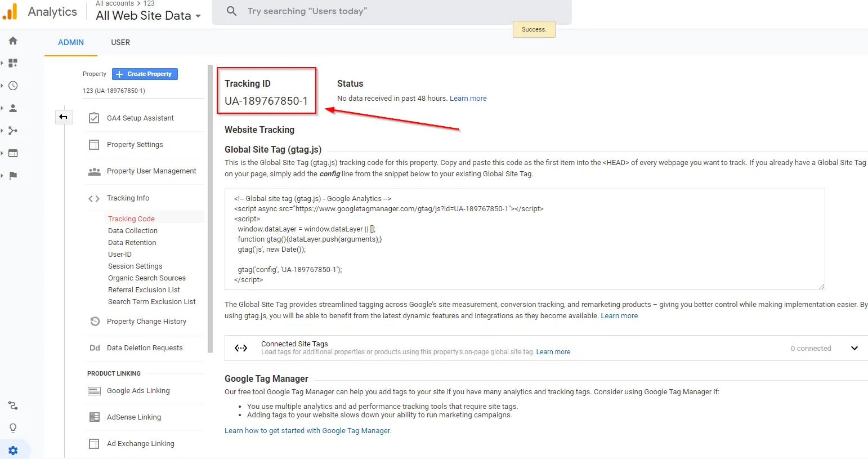Select Data Retention in Tracking Info menu
Screen dimensions: 868x459
(x=132, y=242)
